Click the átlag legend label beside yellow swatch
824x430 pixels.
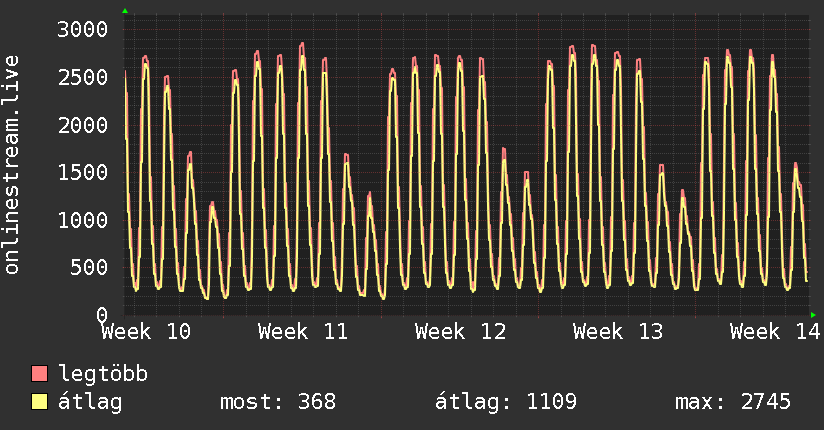(90, 402)
